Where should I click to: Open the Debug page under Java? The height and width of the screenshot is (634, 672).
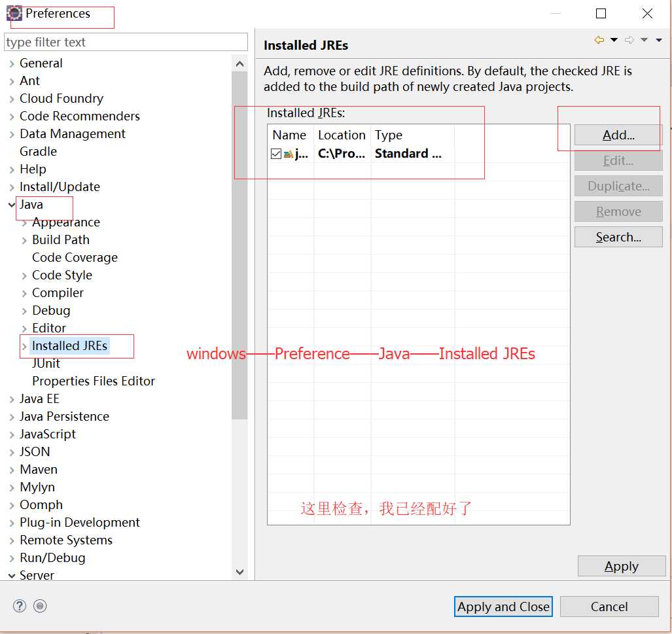coord(51,310)
